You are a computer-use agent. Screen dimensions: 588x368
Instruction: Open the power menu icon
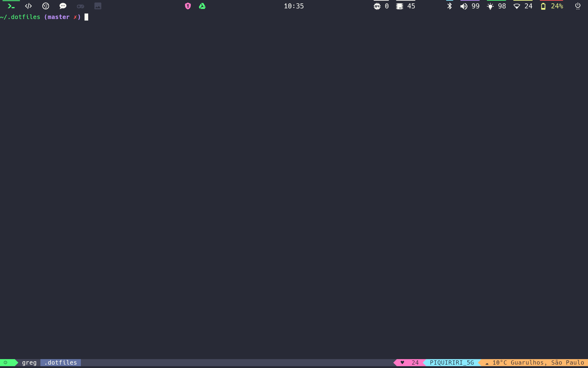click(578, 6)
